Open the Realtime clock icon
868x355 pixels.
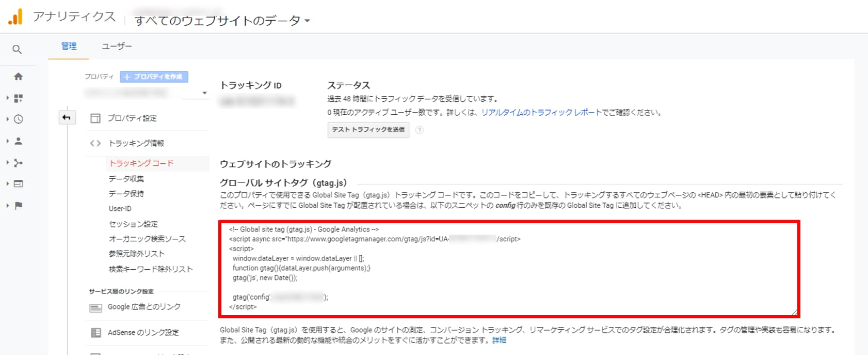[x=19, y=119]
